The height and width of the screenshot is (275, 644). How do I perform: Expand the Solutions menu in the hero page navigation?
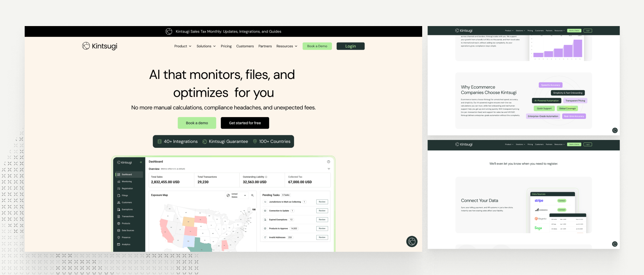pyautogui.click(x=206, y=46)
